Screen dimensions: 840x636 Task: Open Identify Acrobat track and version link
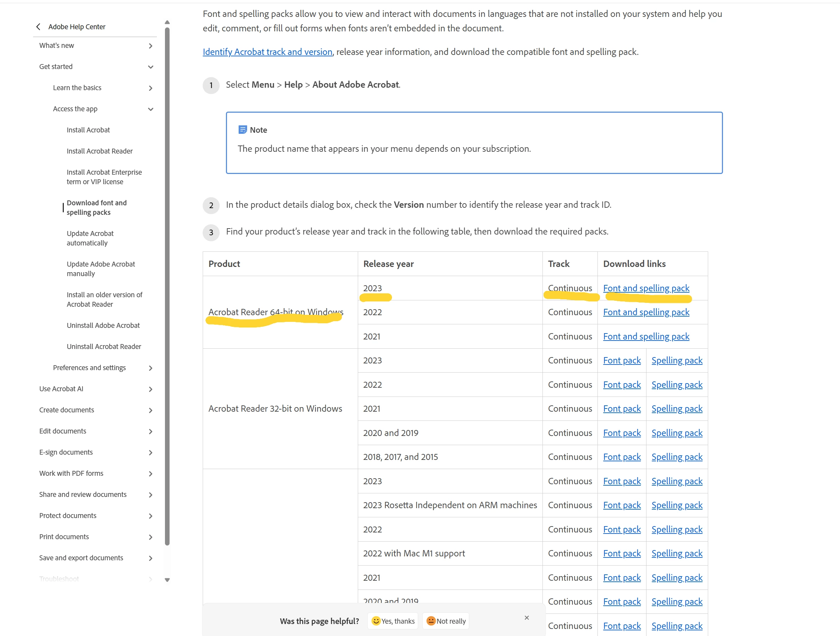click(267, 52)
